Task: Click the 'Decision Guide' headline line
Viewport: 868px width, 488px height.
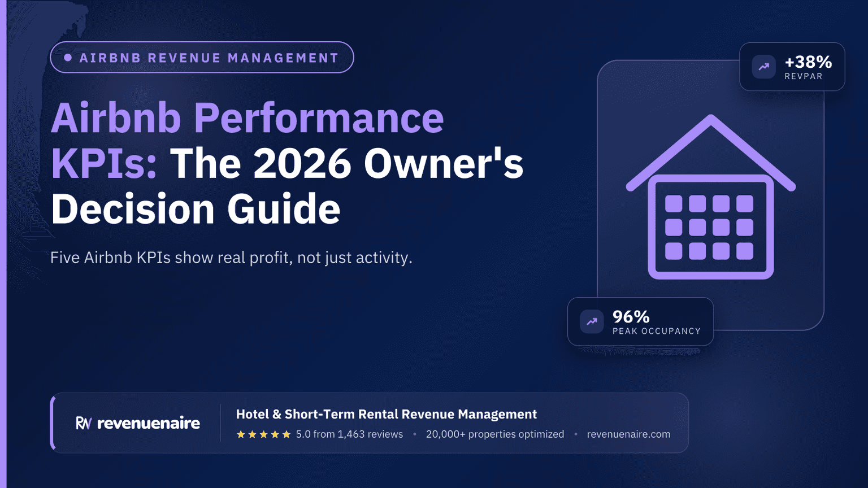Action: (196, 209)
